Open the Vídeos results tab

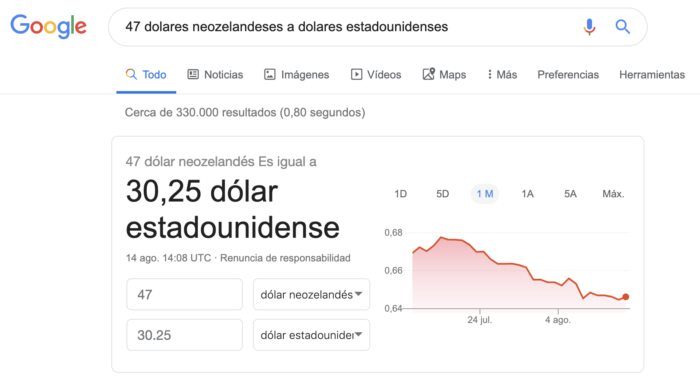tap(376, 75)
